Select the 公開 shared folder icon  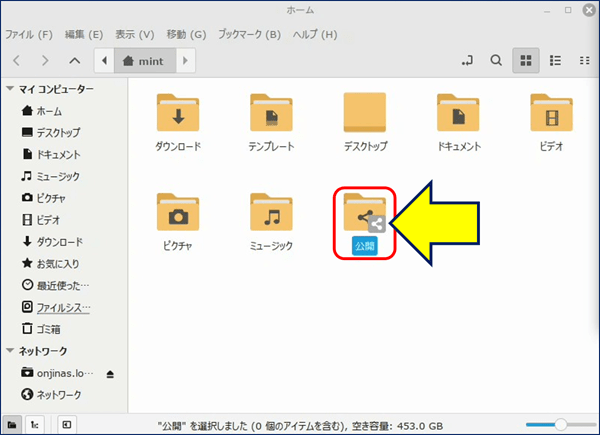tap(365, 213)
